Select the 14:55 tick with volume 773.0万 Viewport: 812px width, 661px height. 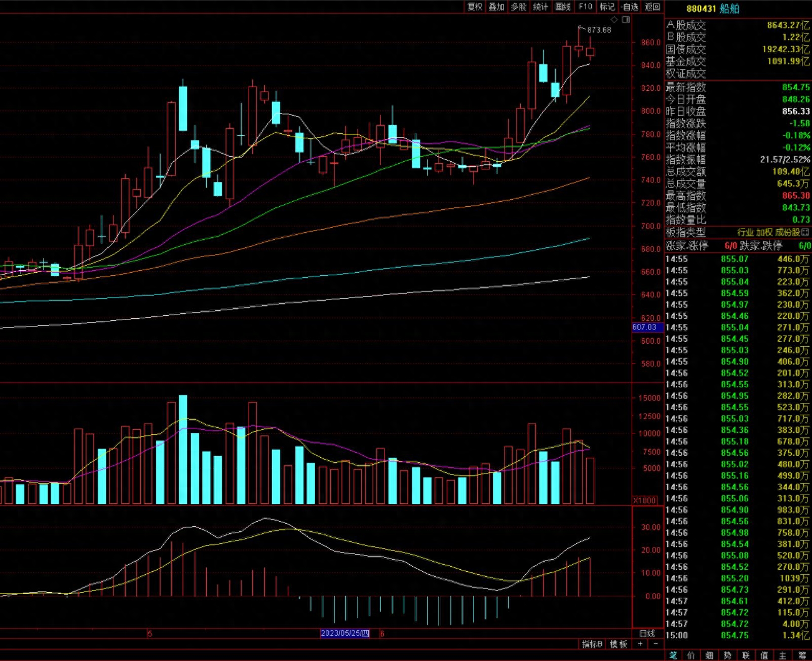(x=738, y=270)
